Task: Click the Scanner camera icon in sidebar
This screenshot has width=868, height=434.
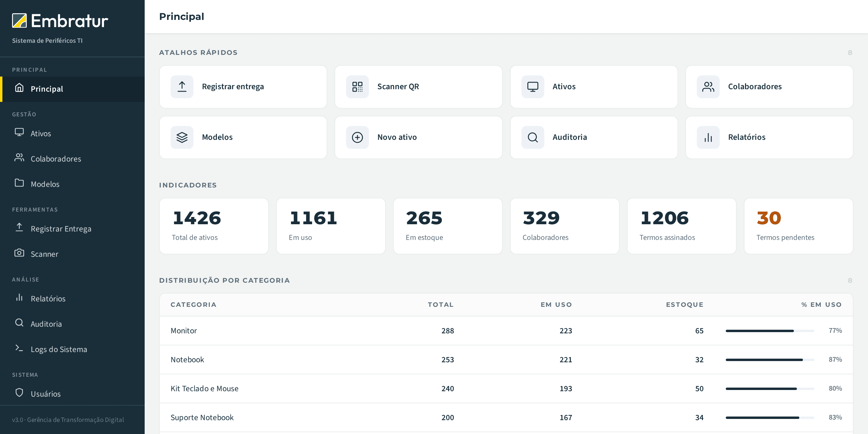Action: 19,253
